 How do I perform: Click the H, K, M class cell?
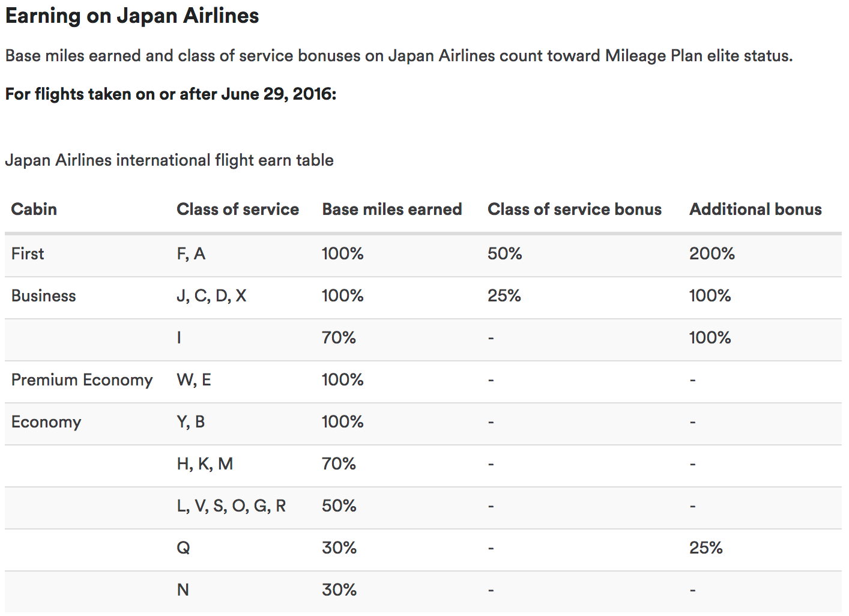click(205, 464)
